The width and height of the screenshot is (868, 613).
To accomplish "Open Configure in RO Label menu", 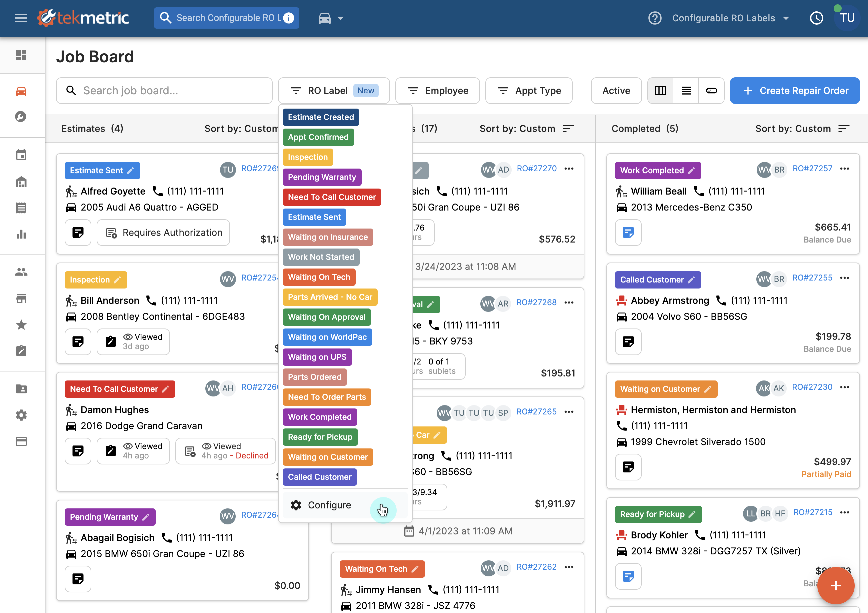I will tap(345, 505).
